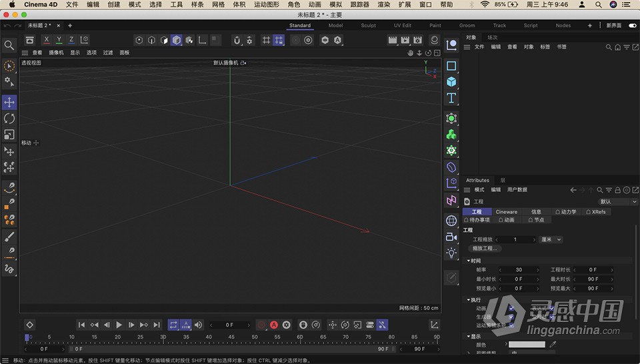Toggle the new interface switch
Image resolution: width=640 pixels, height=364 pixels.
tap(633, 25)
